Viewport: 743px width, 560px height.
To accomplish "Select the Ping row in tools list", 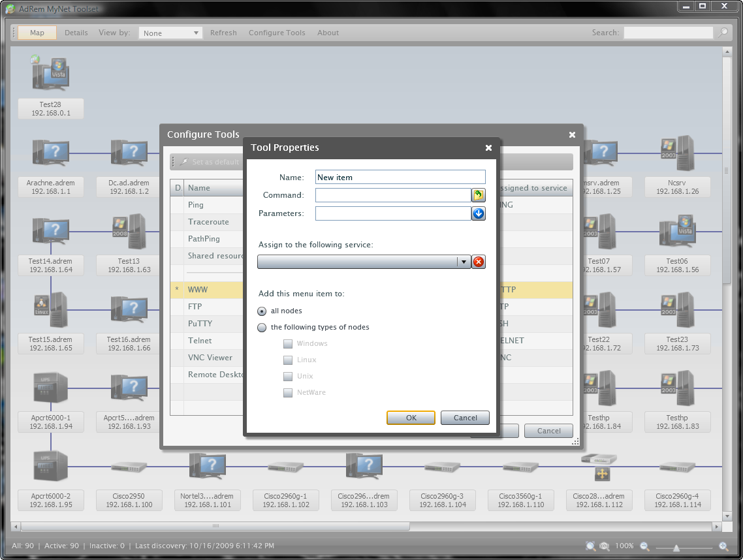I will tap(207, 205).
